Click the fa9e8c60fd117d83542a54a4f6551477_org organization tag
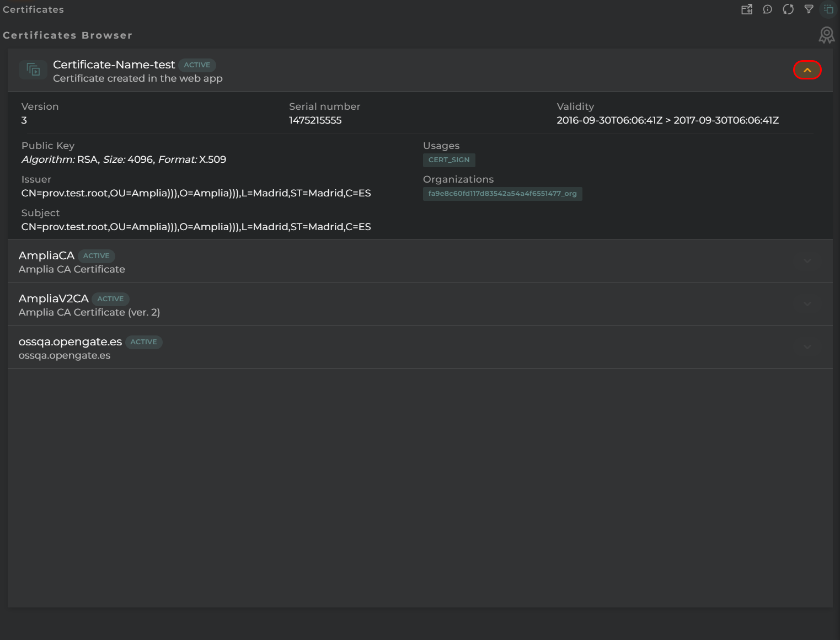 coord(502,194)
